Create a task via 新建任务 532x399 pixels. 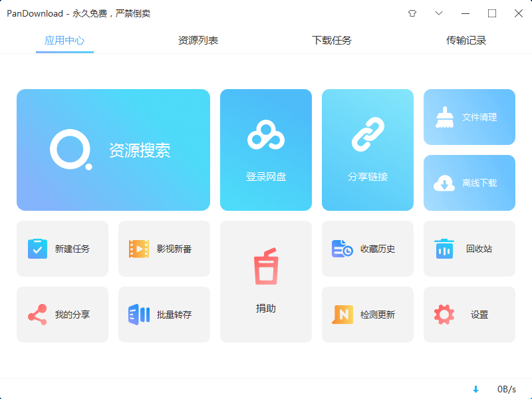(63, 249)
